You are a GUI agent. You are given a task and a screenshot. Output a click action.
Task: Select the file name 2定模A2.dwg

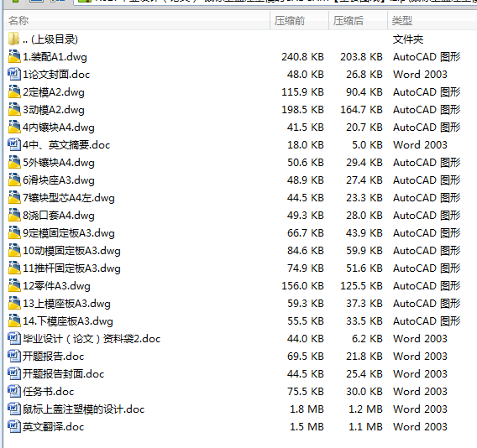tap(54, 92)
